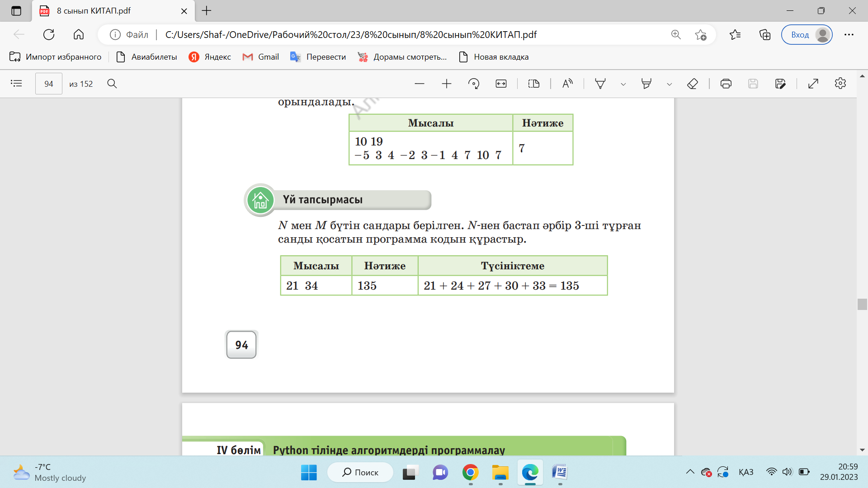Expand the Highlight color options dropdown

tap(670, 84)
